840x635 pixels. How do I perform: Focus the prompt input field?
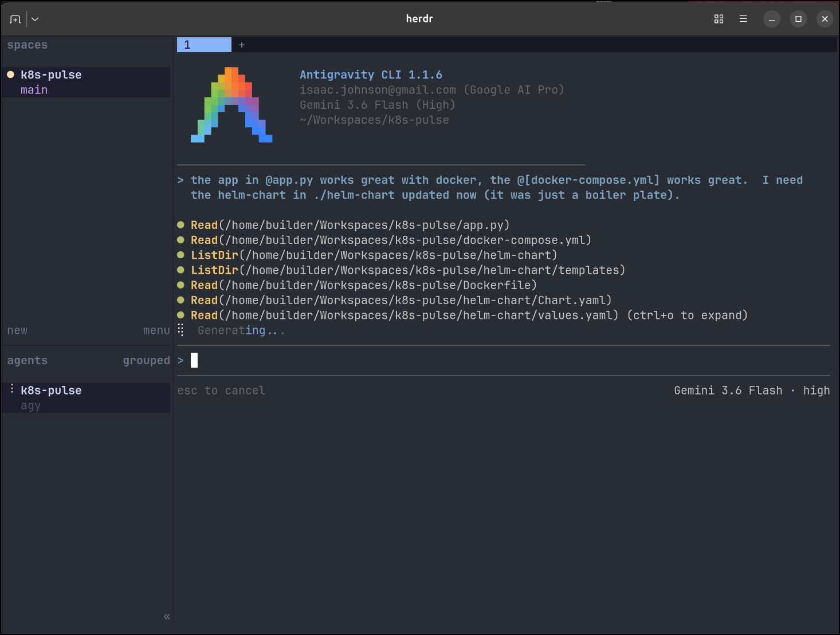tap(504, 360)
